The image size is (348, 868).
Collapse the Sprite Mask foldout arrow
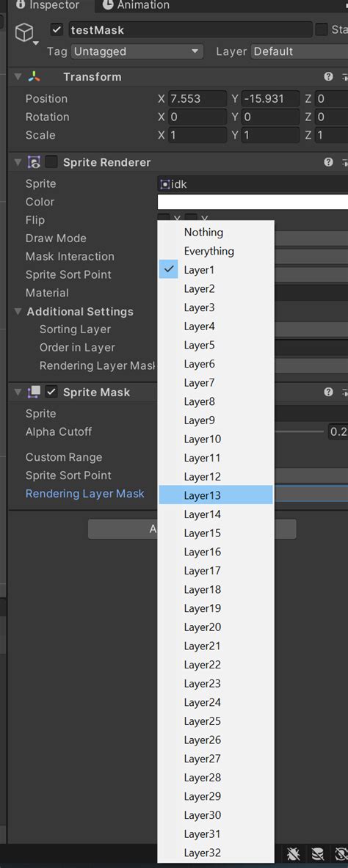(18, 392)
